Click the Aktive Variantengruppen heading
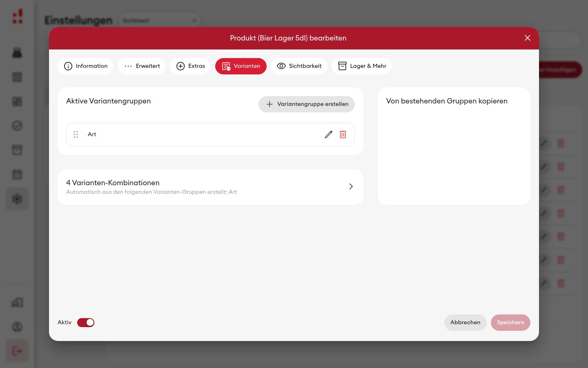Image resolution: width=588 pixels, height=368 pixels. (x=108, y=101)
